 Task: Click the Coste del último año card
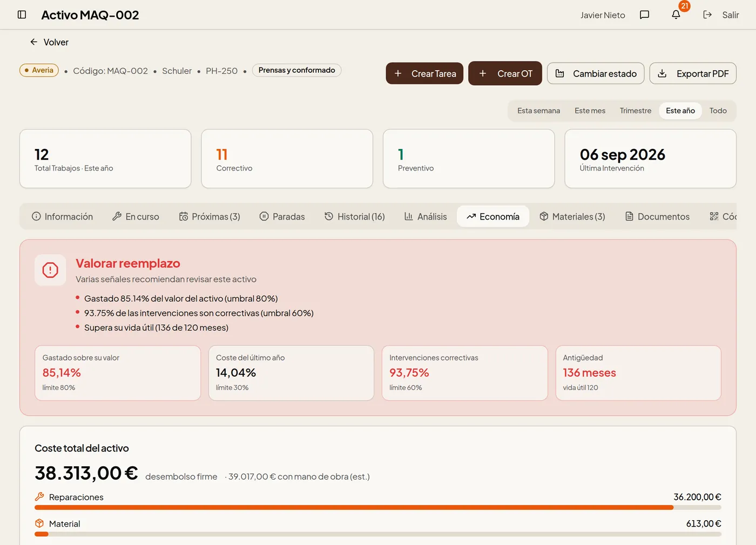click(291, 373)
